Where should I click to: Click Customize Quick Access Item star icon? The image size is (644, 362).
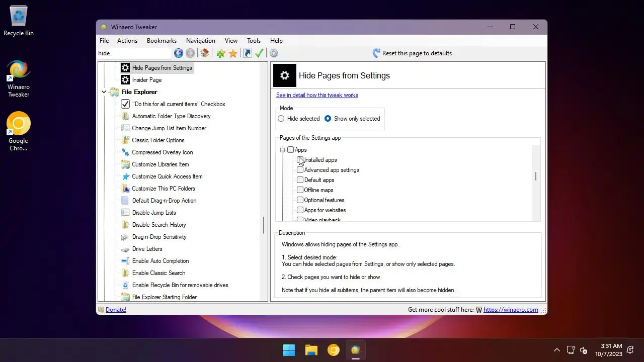click(125, 176)
